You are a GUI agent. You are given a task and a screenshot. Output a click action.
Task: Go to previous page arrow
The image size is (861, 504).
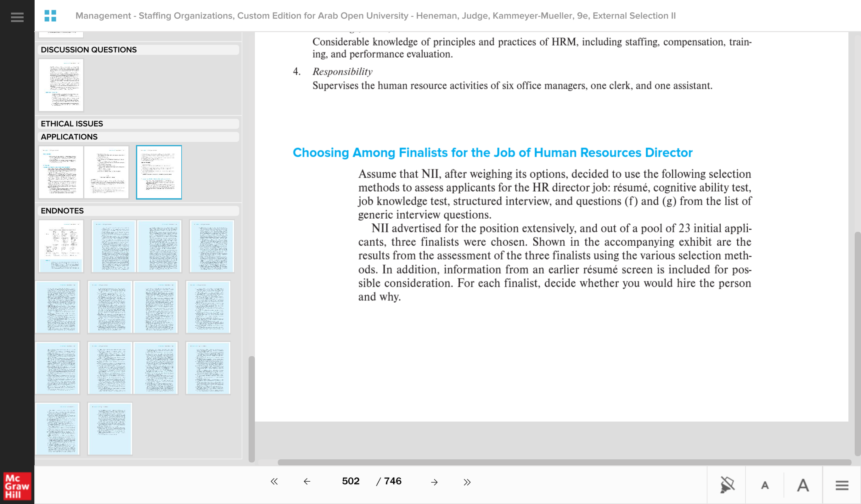(307, 481)
